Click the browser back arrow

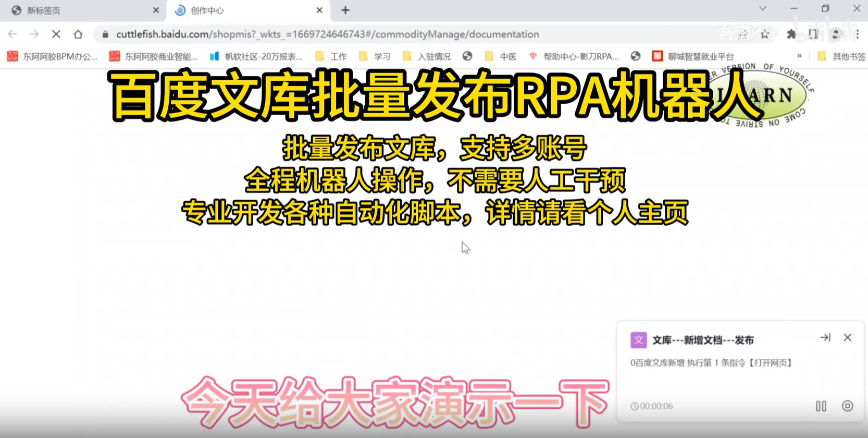13,34
